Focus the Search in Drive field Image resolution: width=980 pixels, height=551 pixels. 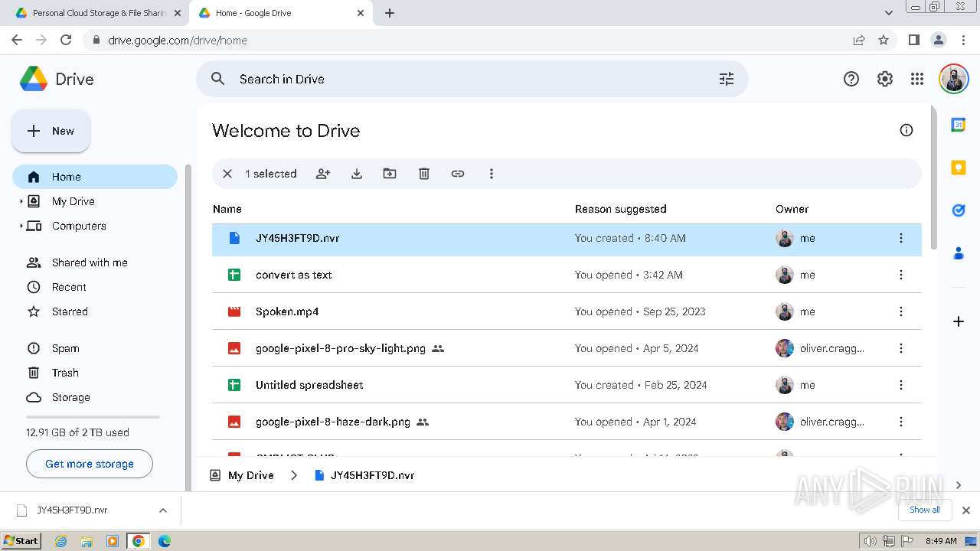coord(472,79)
